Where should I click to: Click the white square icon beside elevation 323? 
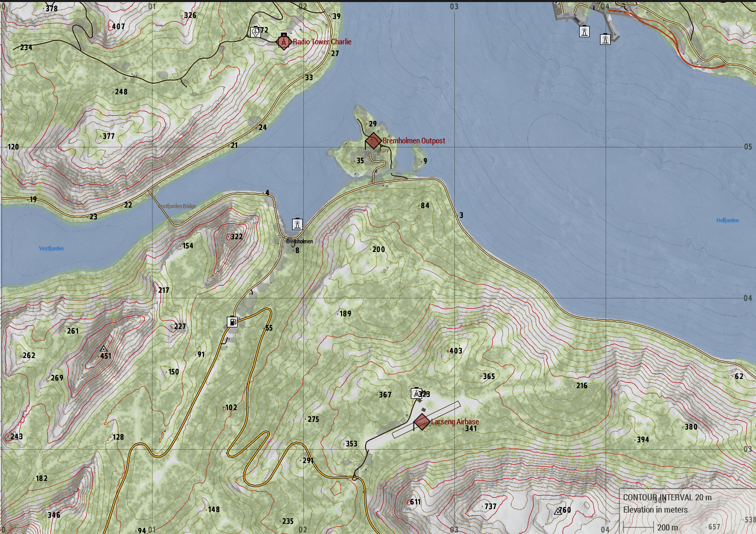point(416,393)
